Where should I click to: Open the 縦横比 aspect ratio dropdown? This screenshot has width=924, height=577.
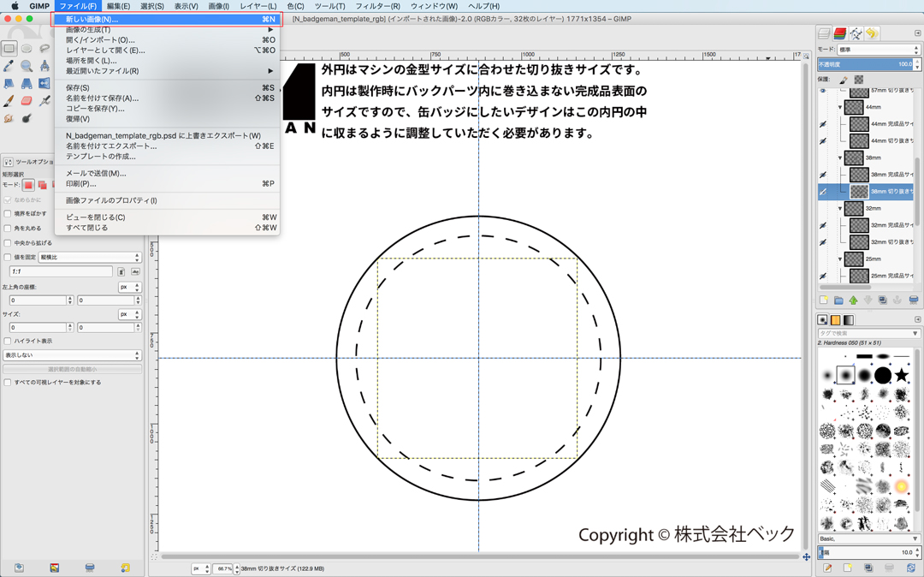(x=89, y=257)
